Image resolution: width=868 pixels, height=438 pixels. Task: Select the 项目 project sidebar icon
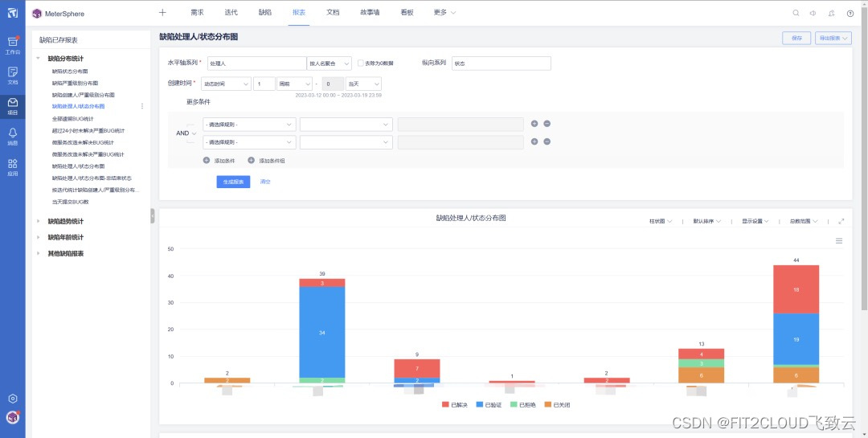point(12,106)
